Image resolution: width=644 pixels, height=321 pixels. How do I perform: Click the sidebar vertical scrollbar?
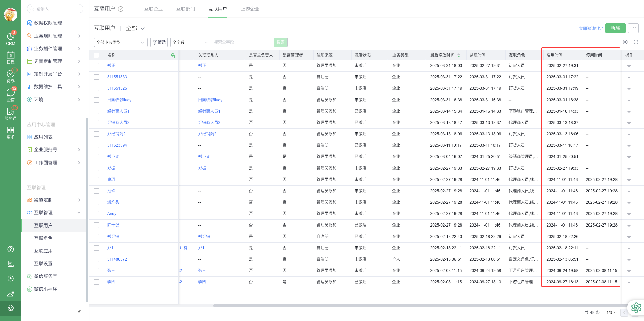pos(87,209)
